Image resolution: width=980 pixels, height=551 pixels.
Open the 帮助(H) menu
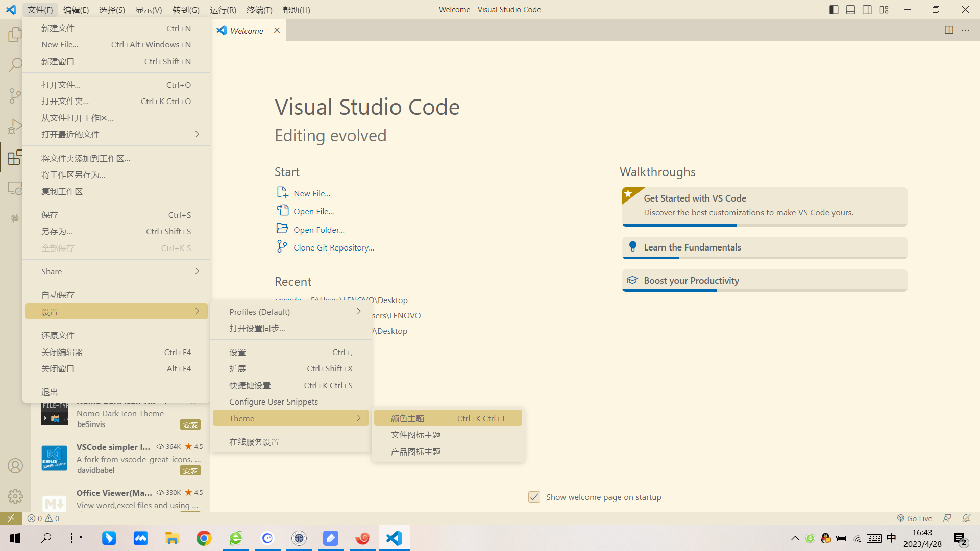(296, 10)
